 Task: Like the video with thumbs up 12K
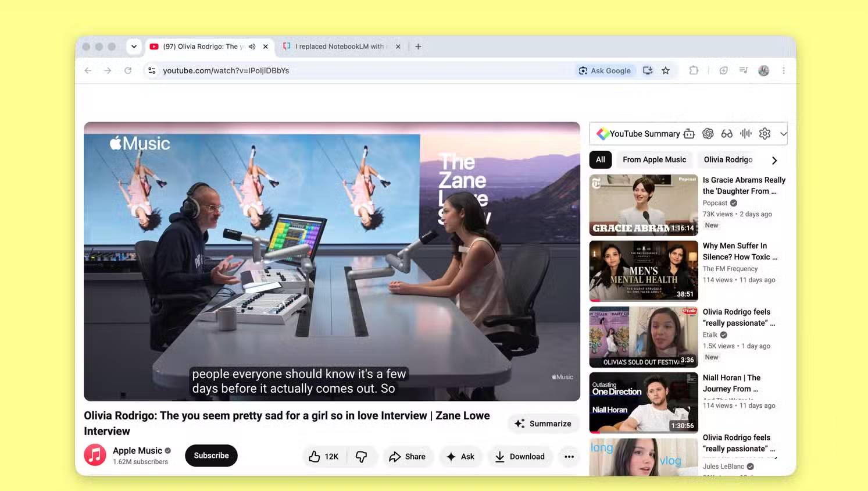click(x=324, y=457)
